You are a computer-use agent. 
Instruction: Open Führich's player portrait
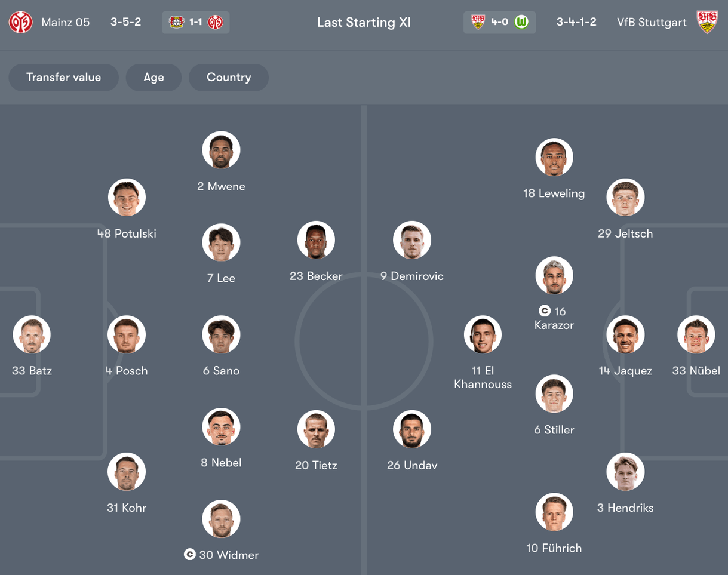point(554,512)
